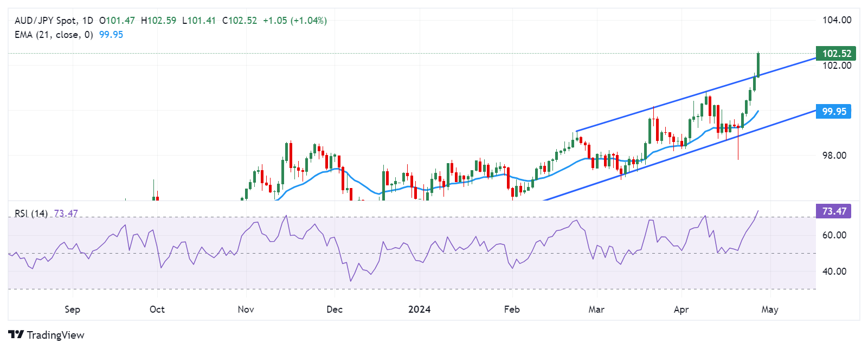Click the RSI (14) indicator label

click(31, 214)
